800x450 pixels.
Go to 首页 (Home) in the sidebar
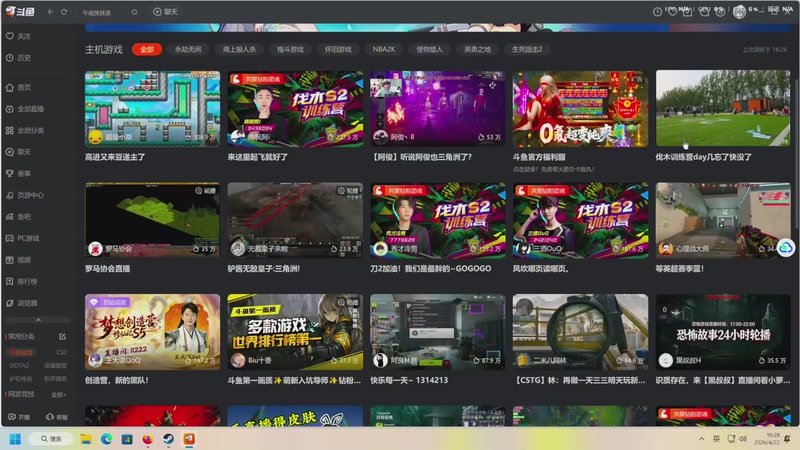pyautogui.click(x=18, y=87)
